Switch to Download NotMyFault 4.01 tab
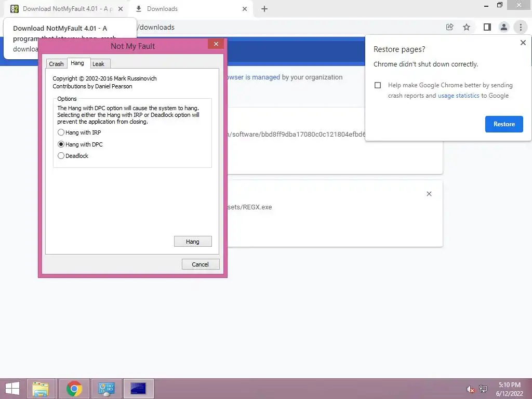Viewport: 532px width, 399px height. (x=67, y=9)
